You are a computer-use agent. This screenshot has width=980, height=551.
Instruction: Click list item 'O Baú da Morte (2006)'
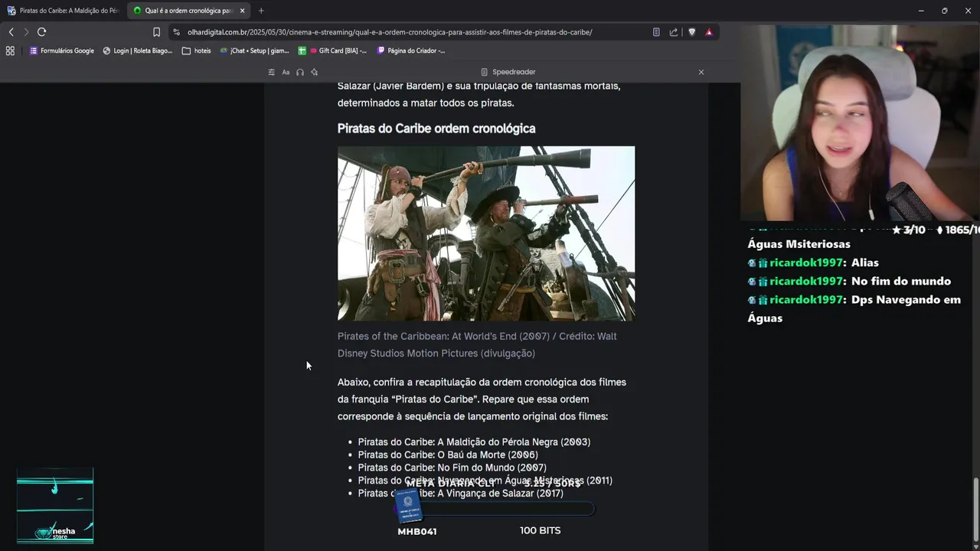(448, 455)
